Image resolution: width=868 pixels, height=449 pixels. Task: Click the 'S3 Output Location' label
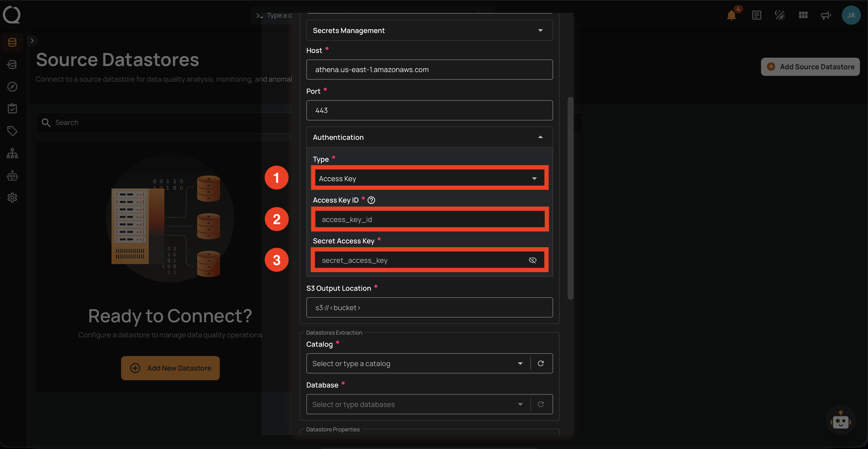338,288
